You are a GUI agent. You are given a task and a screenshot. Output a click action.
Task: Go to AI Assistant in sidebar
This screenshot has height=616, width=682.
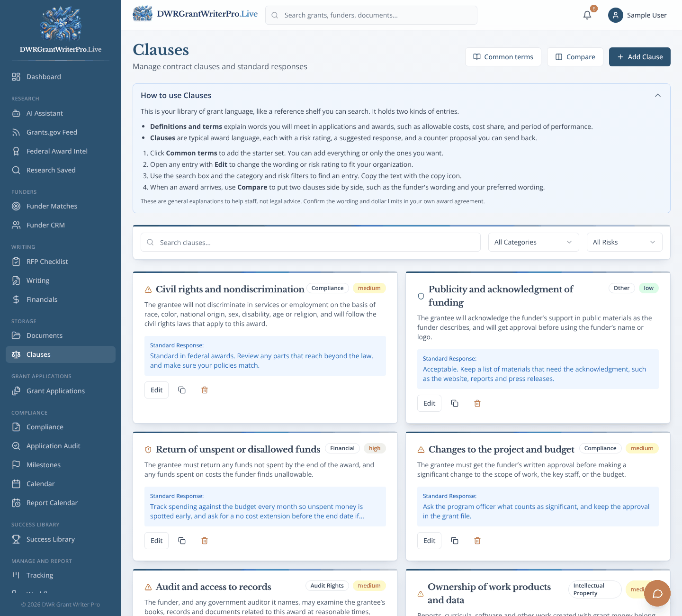click(x=61, y=113)
